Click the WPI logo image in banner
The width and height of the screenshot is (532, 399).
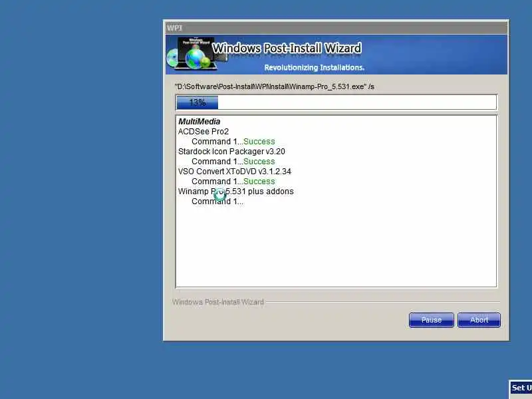[196, 53]
